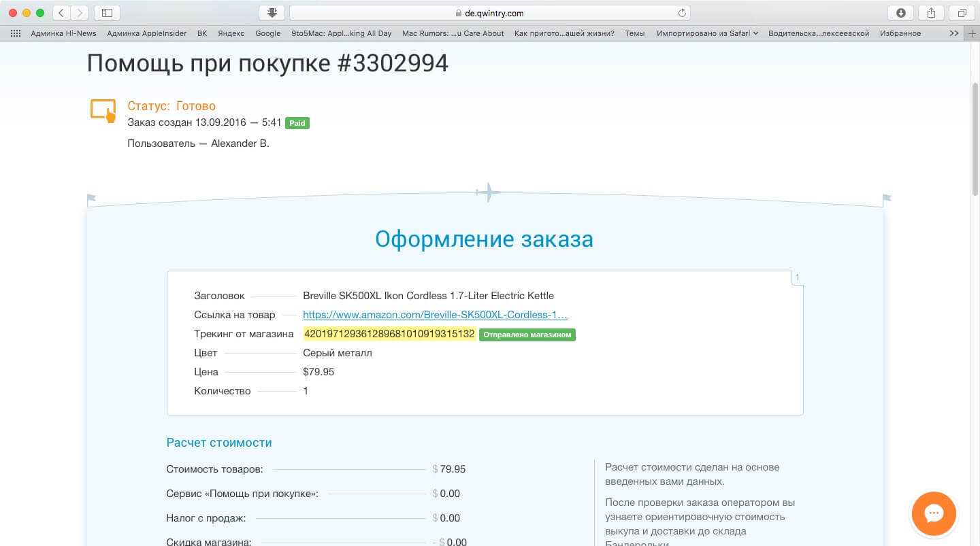This screenshot has height=546, width=980.
Task: Open the Яндекс bookmark
Action: (x=231, y=33)
